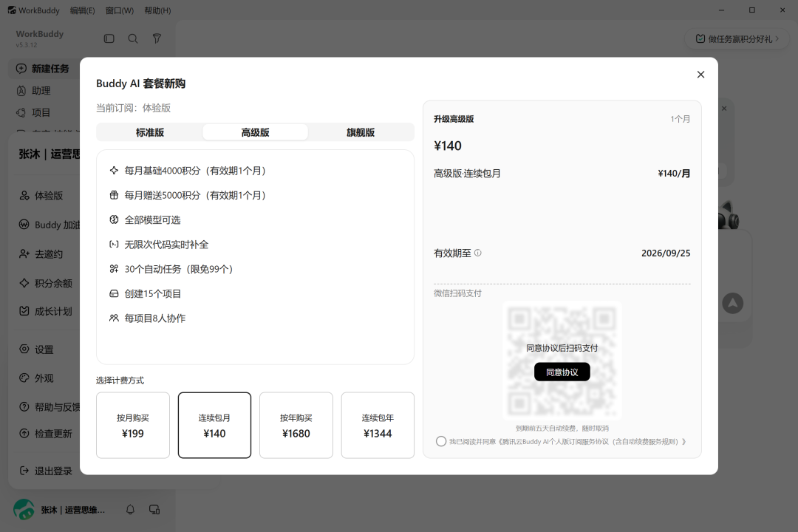
Task: Tick the agreement radio button 我已阅读并同意
Action: (440, 441)
